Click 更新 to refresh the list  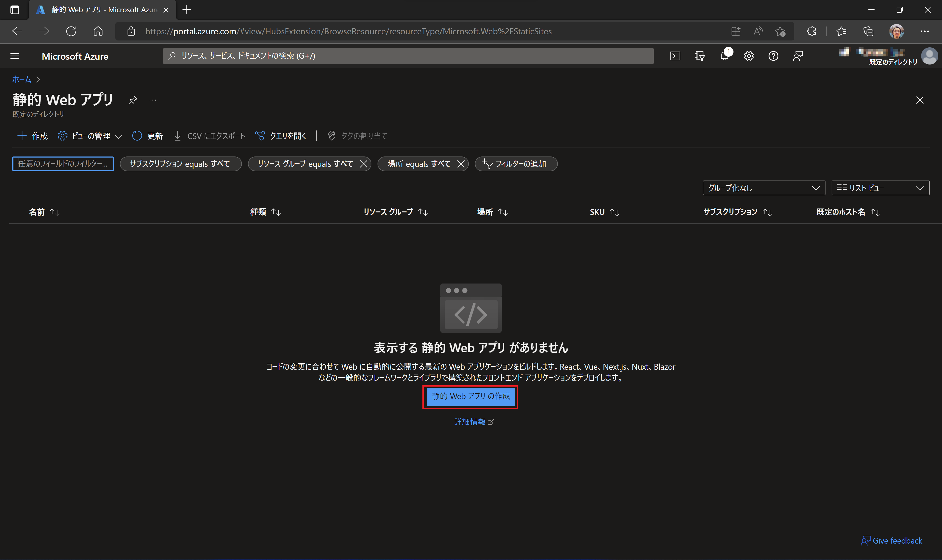pos(148,136)
